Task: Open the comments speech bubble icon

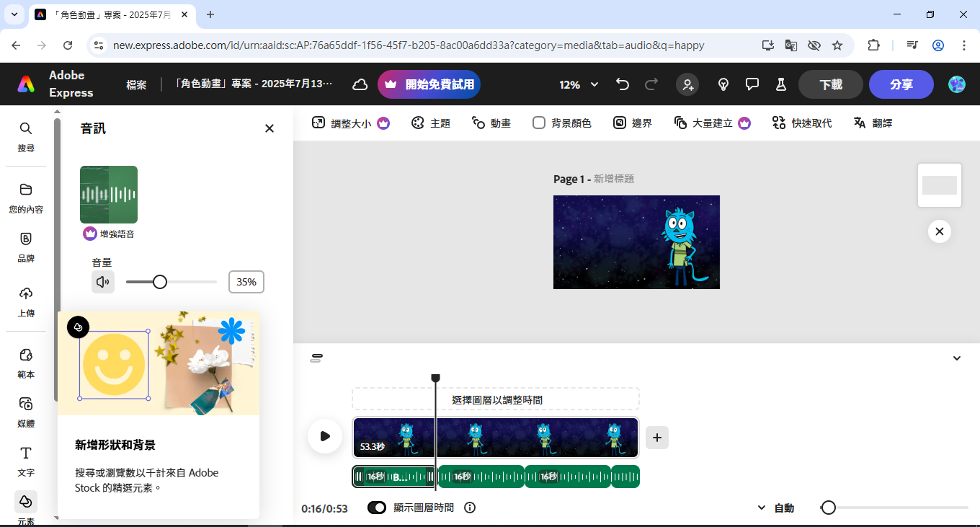Action: point(752,84)
